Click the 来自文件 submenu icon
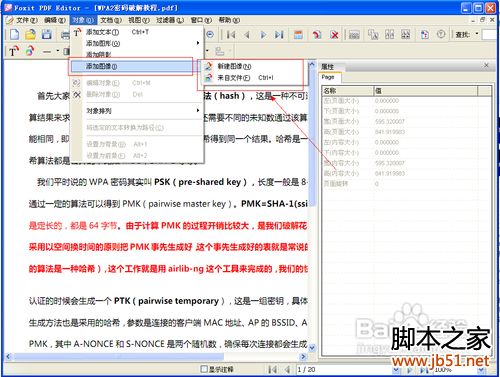500x377 pixels. click(208, 78)
